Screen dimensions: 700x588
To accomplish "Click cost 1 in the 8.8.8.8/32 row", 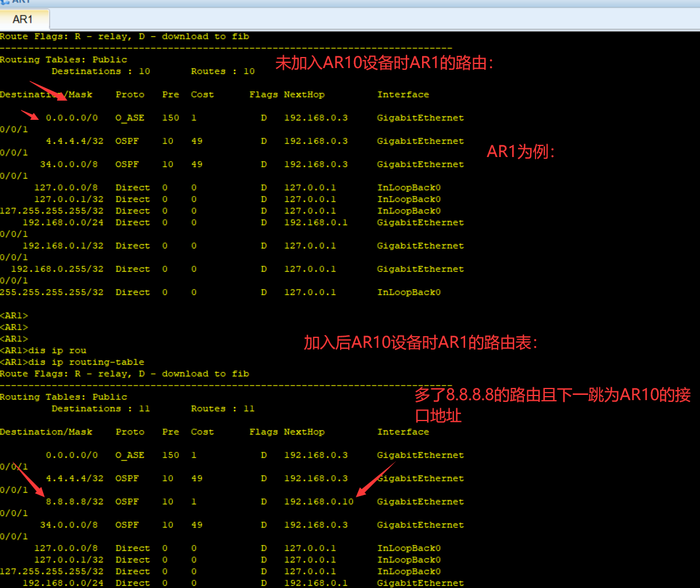I will point(194,501).
